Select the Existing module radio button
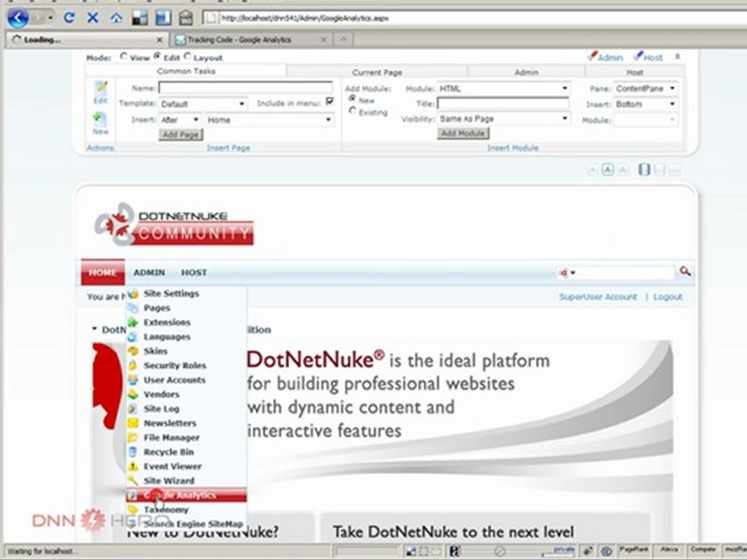747x560 pixels. (352, 110)
